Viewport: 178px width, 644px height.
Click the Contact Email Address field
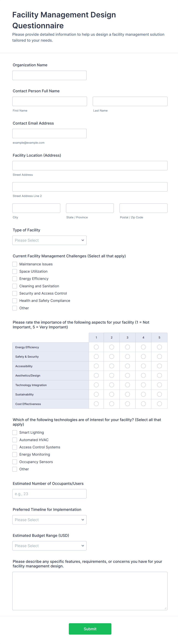point(49,134)
